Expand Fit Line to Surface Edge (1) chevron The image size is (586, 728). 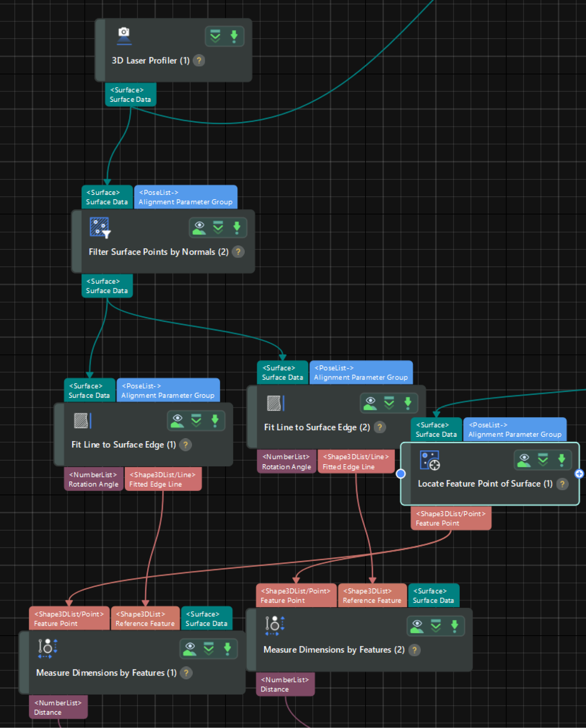(196, 421)
